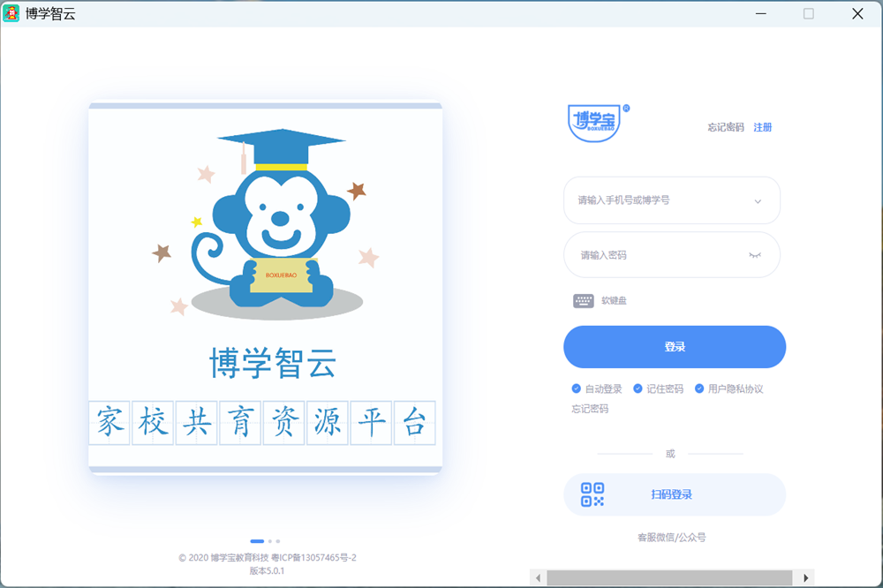
Task: Open 忘记密码 link at top right
Action: click(726, 127)
